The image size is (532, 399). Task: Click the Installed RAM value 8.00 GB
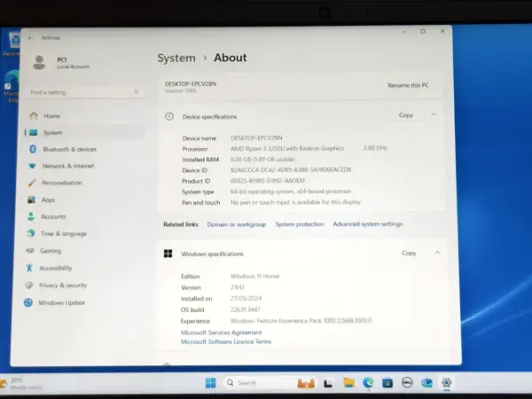[x=262, y=159]
